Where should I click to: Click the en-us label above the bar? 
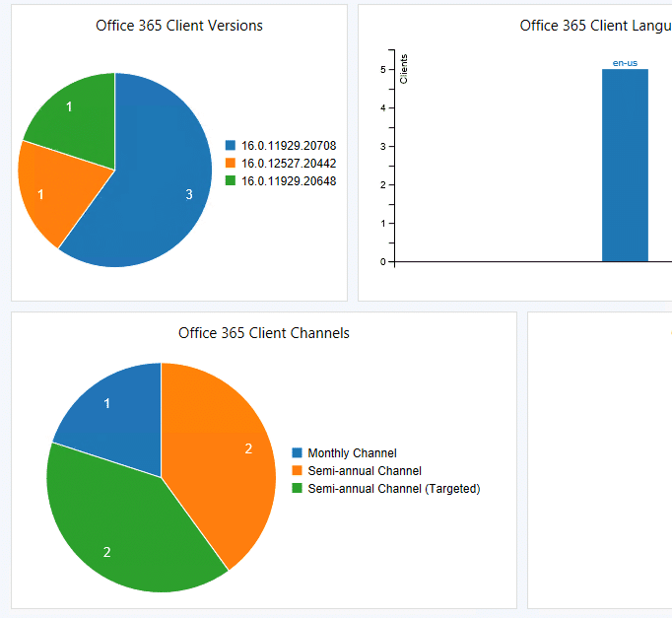pyautogui.click(x=625, y=63)
